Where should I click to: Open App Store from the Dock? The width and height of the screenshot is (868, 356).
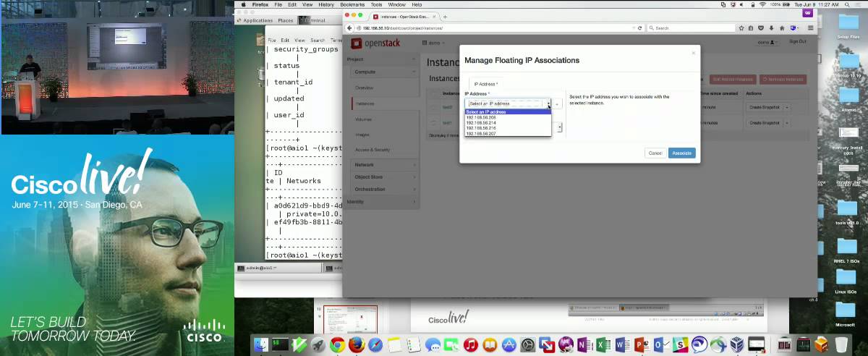pyautogui.click(x=508, y=344)
